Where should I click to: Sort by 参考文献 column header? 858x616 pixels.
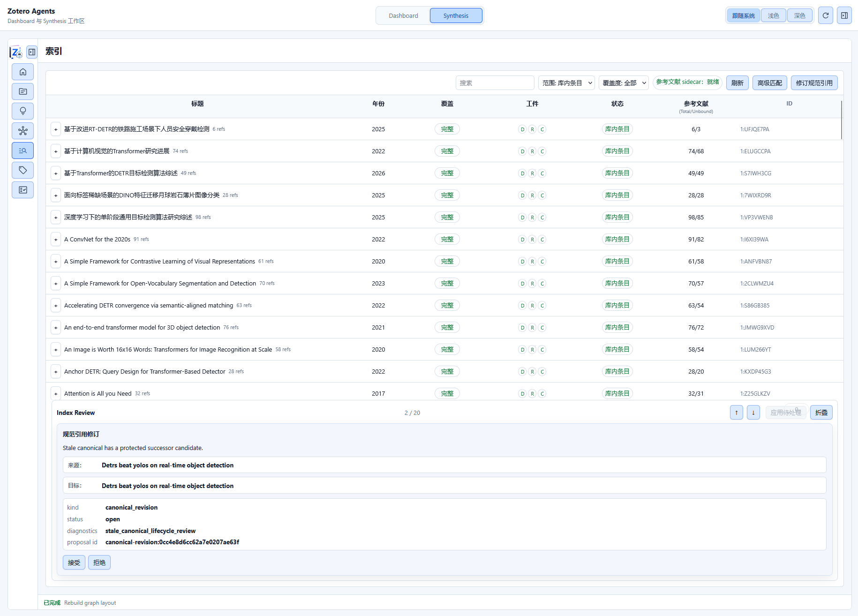(696, 104)
